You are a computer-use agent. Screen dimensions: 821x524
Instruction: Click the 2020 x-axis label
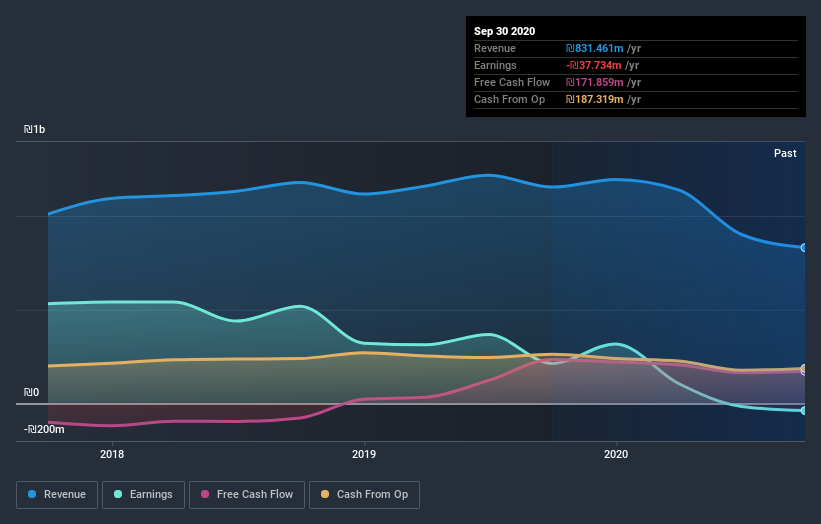pyautogui.click(x=616, y=454)
